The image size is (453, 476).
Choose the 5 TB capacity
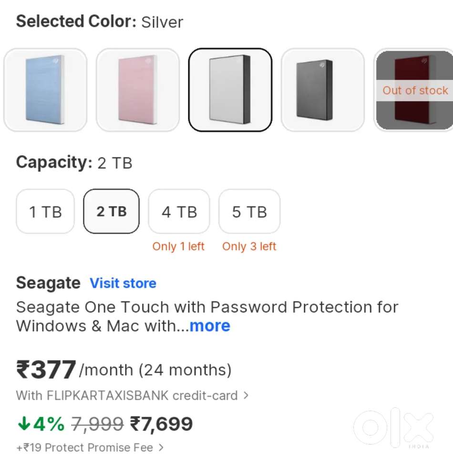click(249, 212)
